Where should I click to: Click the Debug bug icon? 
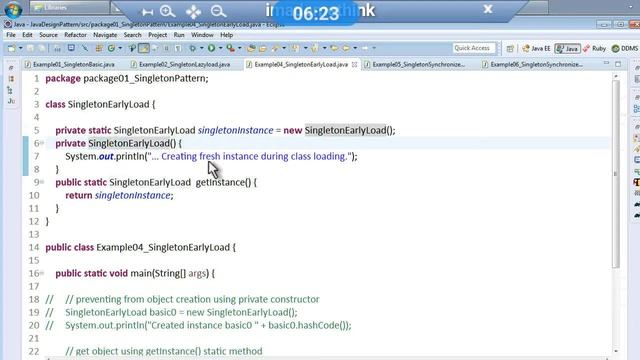pos(192,48)
